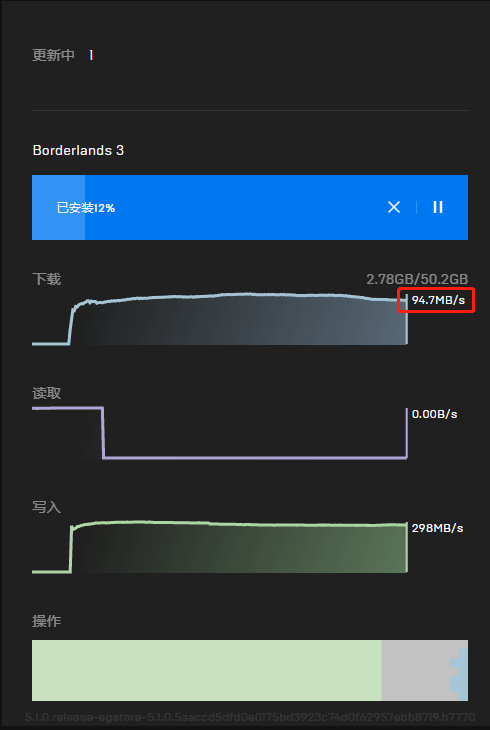Select the 2.78GB/50.2GB size text
490x730 pixels.
point(417,279)
